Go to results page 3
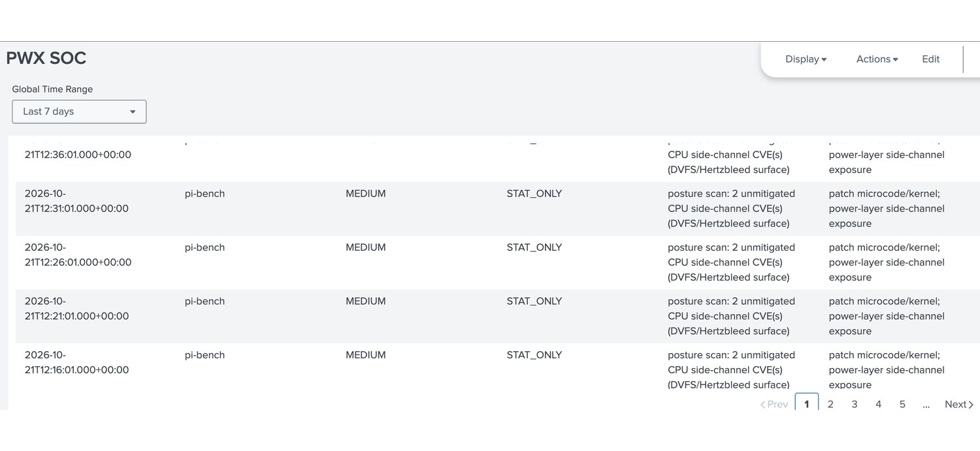The image size is (980, 451). click(854, 404)
